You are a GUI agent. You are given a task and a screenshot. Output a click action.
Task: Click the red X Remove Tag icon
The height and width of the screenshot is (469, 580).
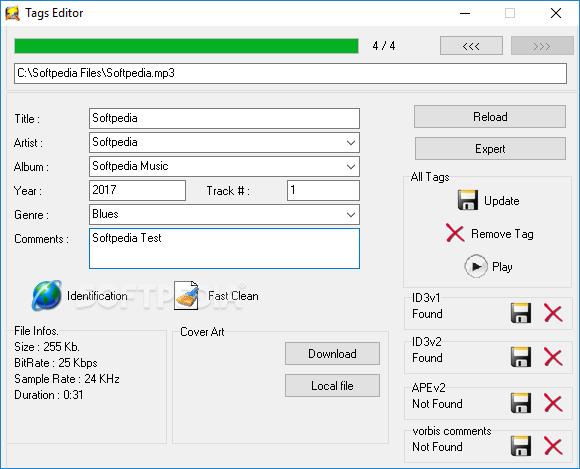tap(455, 233)
